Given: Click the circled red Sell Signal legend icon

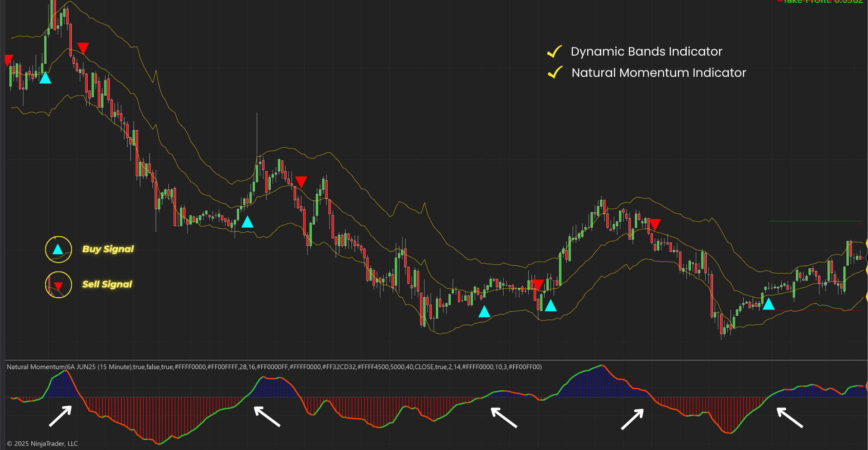Looking at the screenshot, I should tap(58, 285).
